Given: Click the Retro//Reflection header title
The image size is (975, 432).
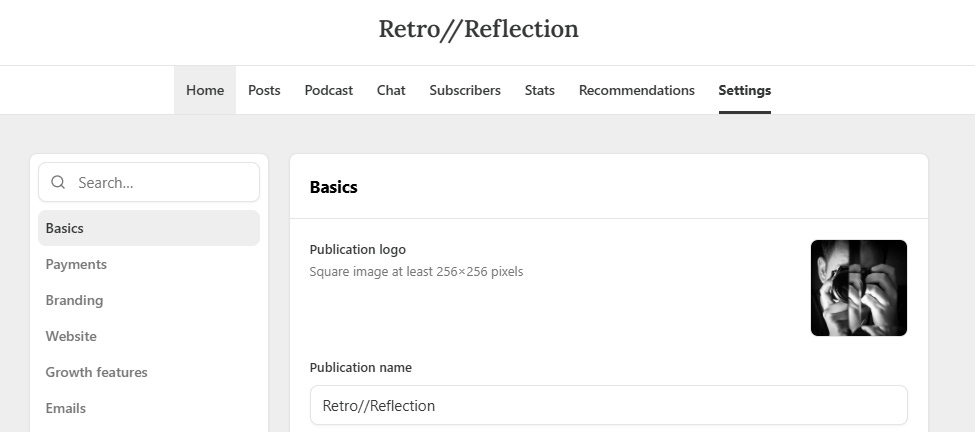Looking at the screenshot, I should [x=478, y=29].
